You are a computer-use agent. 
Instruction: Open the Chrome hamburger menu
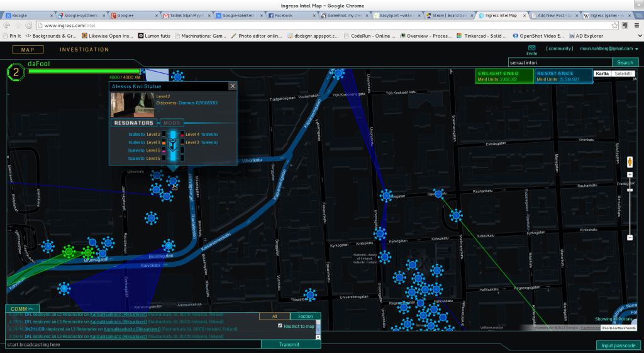point(636,25)
